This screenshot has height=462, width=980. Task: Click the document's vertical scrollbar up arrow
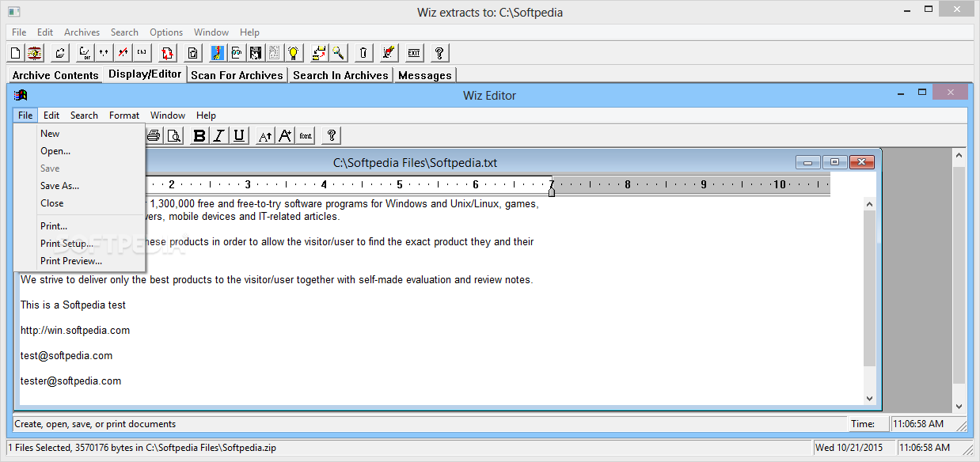870,204
